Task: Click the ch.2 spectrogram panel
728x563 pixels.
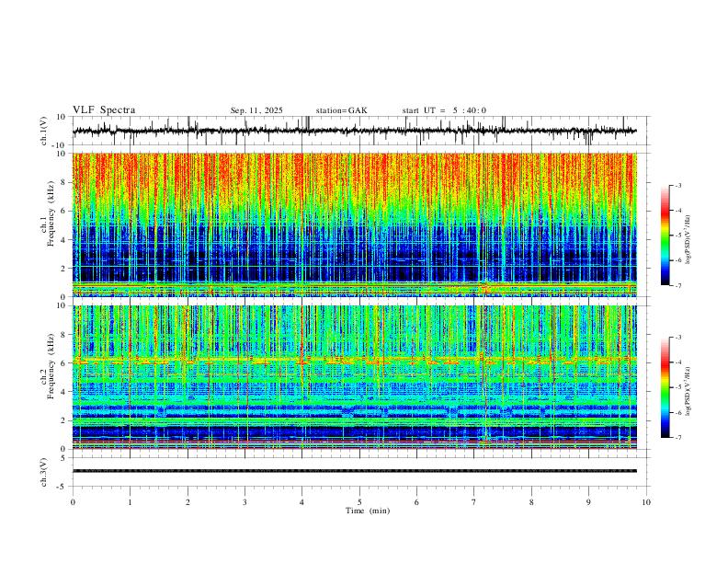Action: (355, 377)
